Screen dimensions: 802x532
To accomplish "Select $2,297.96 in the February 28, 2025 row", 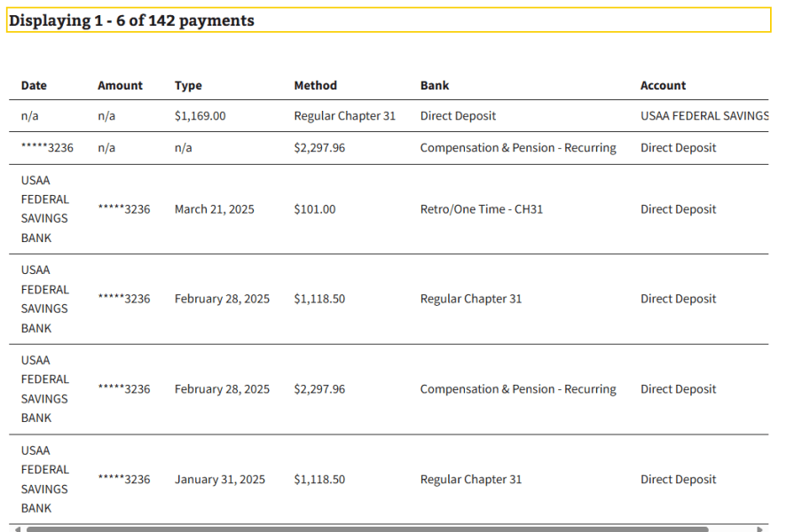I will 319,389.
